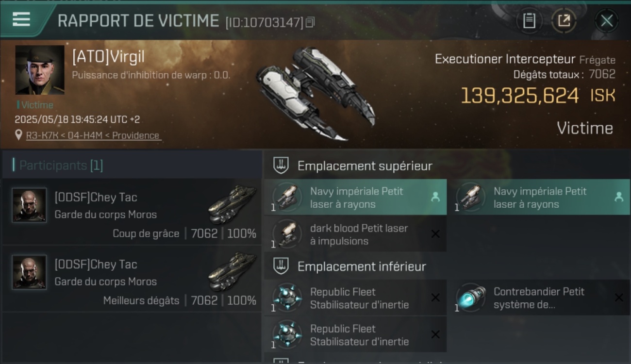
Task: Select dark blood Petit laser à impulsions item
Action: [355, 234]
